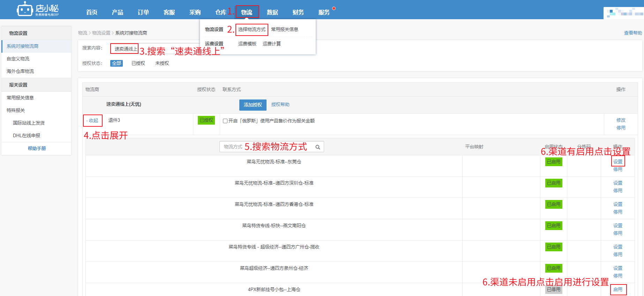644x296 pixels.
Task: Click 速卖通线上(无忧) provider name
Action: click(123, 104)
